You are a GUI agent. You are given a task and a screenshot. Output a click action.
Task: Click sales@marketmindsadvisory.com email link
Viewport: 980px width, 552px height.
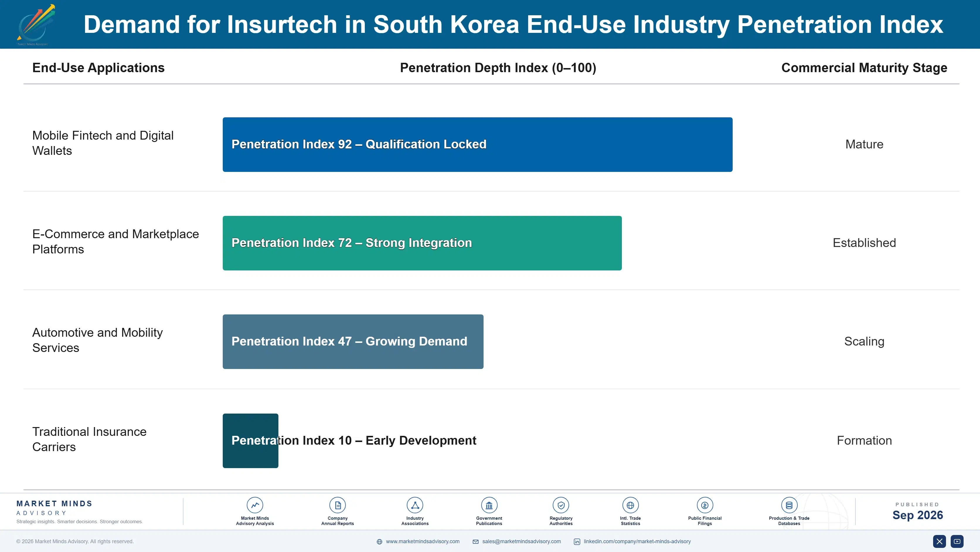pyautogui.click(x=522, y=541)
